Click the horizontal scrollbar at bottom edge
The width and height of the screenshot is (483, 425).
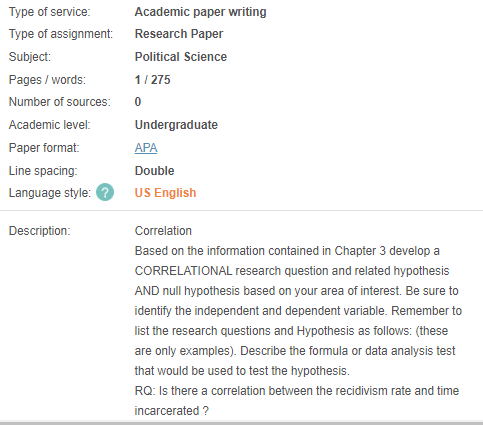tap(241, 423)
